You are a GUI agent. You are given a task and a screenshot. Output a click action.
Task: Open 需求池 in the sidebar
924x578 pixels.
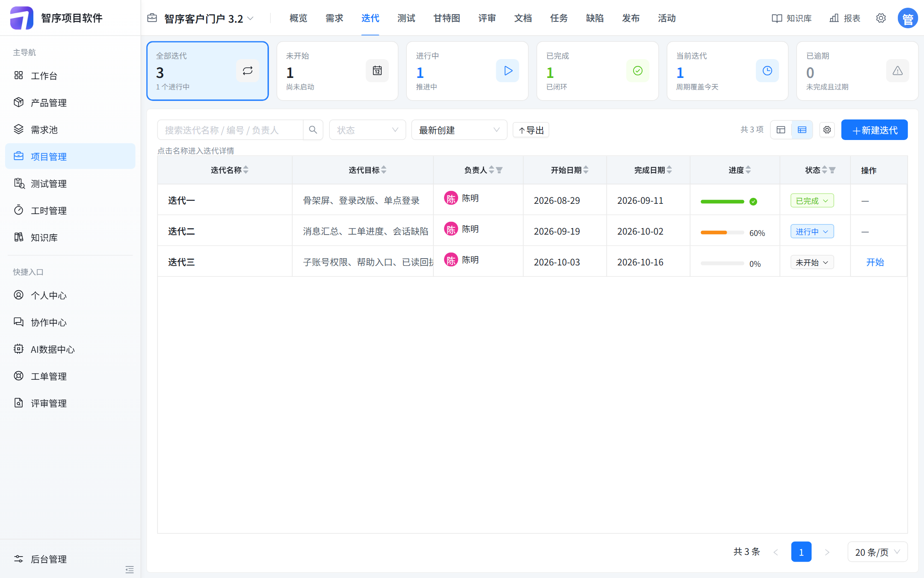70,130
